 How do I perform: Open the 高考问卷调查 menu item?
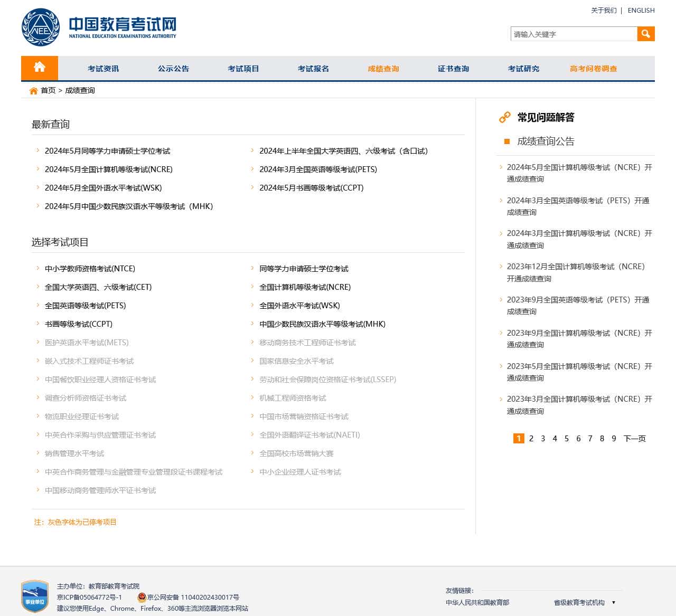pyautogui.click(x=592, y=68)
